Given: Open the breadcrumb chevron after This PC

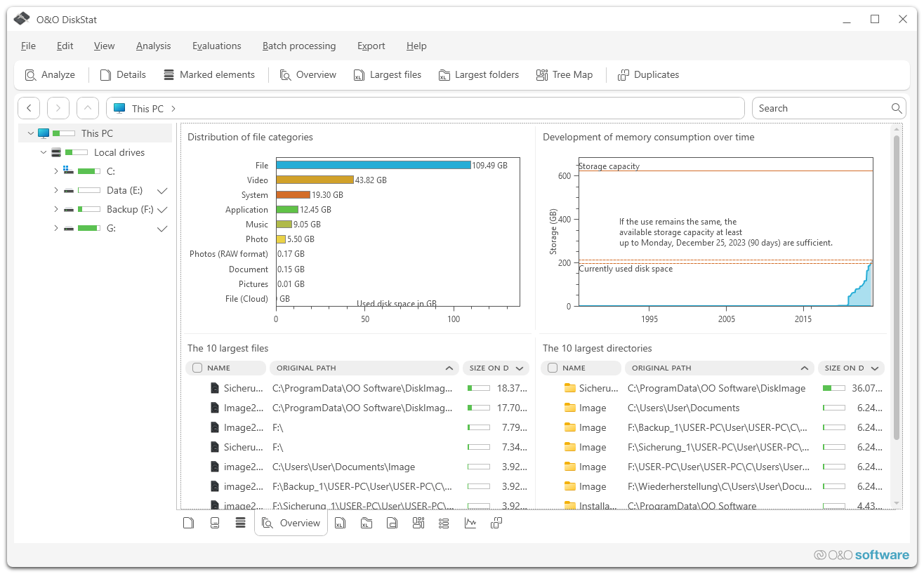Looking at the screenshot, I should pos(173,109).
